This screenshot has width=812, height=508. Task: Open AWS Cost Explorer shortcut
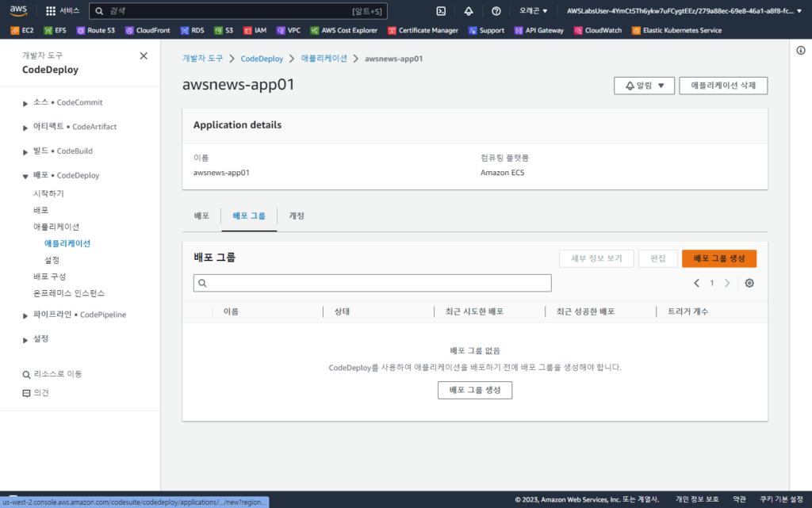344,31
